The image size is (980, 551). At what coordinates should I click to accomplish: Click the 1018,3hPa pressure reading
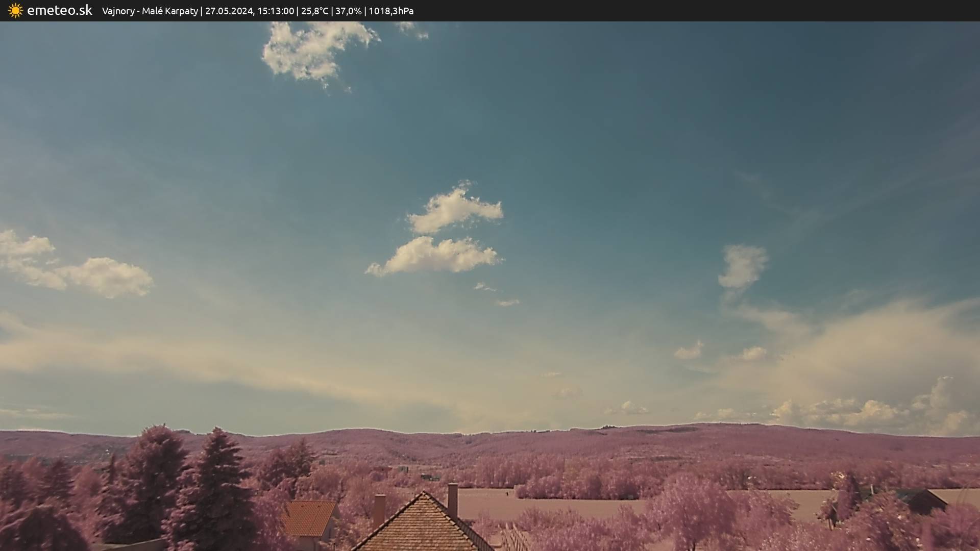(391, 11)
